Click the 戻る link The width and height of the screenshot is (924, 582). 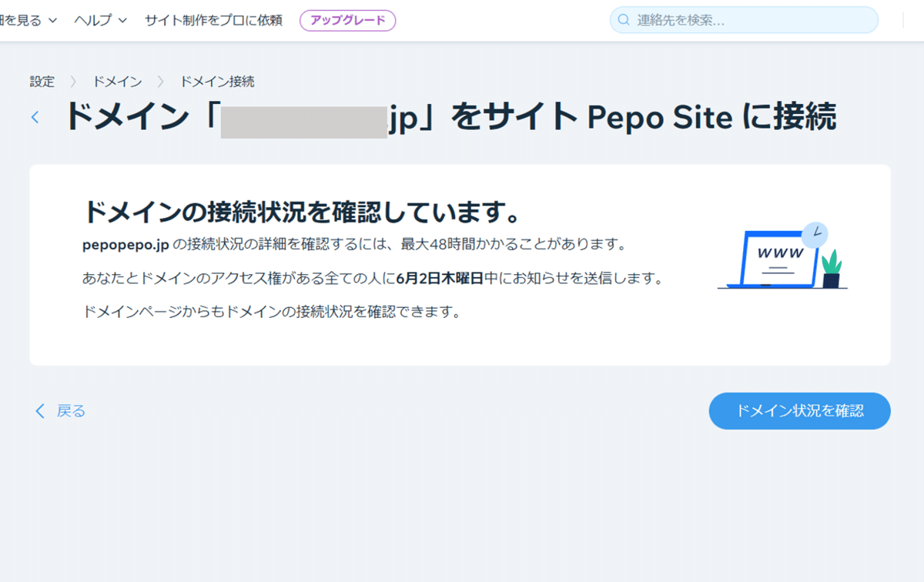point(60,411)
